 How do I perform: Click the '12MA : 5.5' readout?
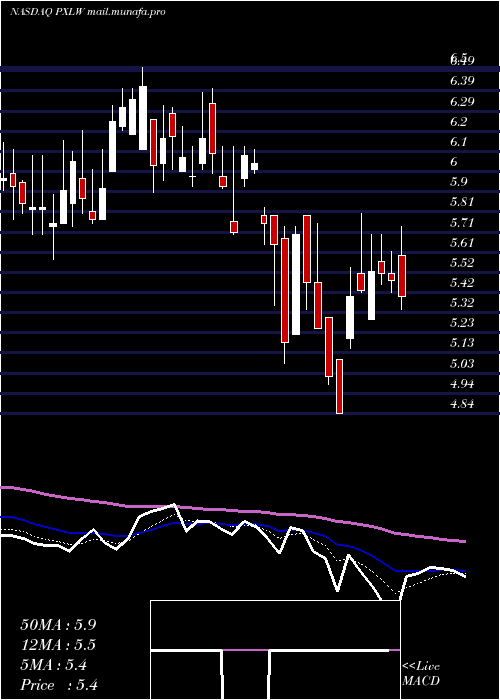(x=58, y=645)
